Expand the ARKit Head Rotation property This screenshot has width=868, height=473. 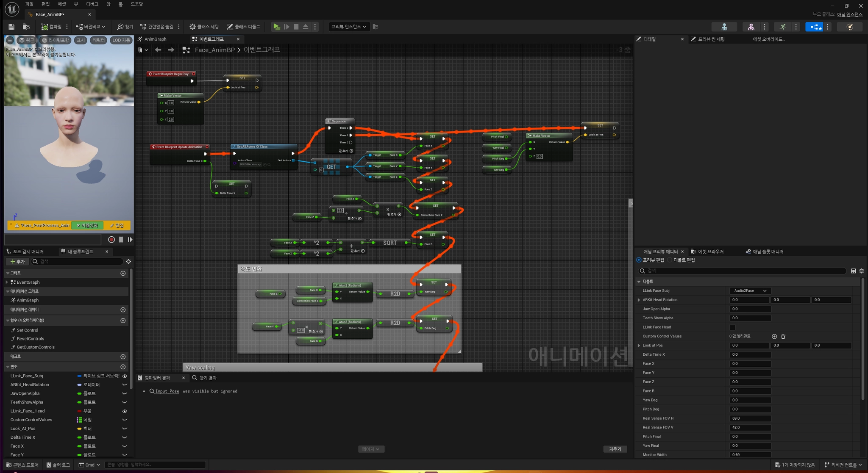pos(639,300)
